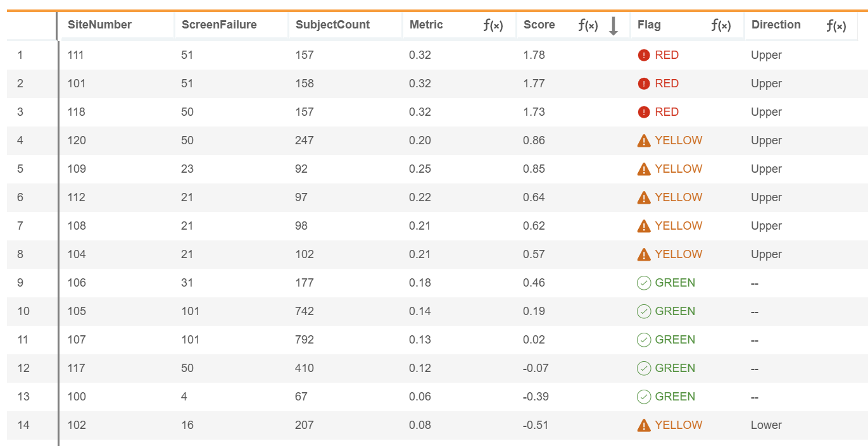Screen dimensions: 868x446
Task: Click the red alert icon for site 118
Action: coord(644,112)
